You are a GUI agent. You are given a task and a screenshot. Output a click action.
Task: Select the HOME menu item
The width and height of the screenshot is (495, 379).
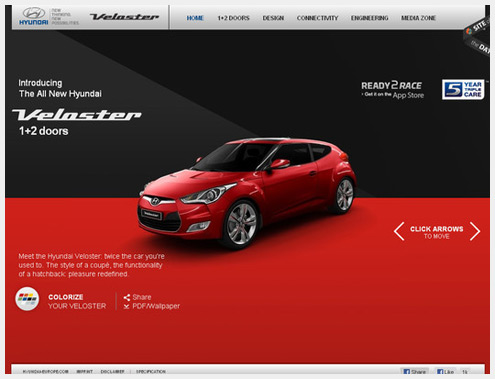[195, 18]
